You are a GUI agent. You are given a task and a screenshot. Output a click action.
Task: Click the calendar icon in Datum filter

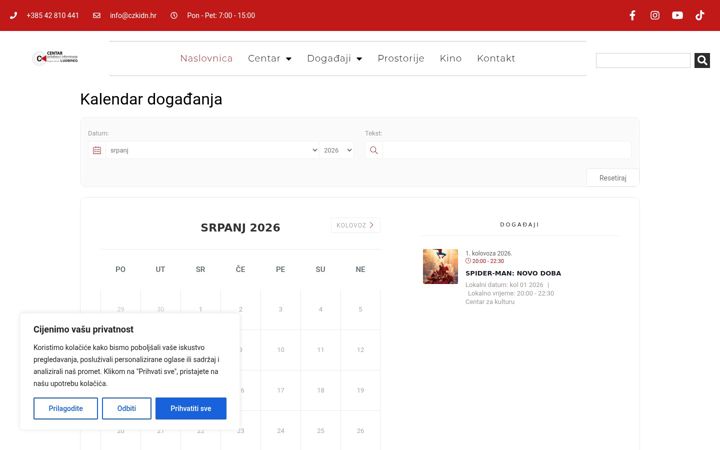click(97, 150)
